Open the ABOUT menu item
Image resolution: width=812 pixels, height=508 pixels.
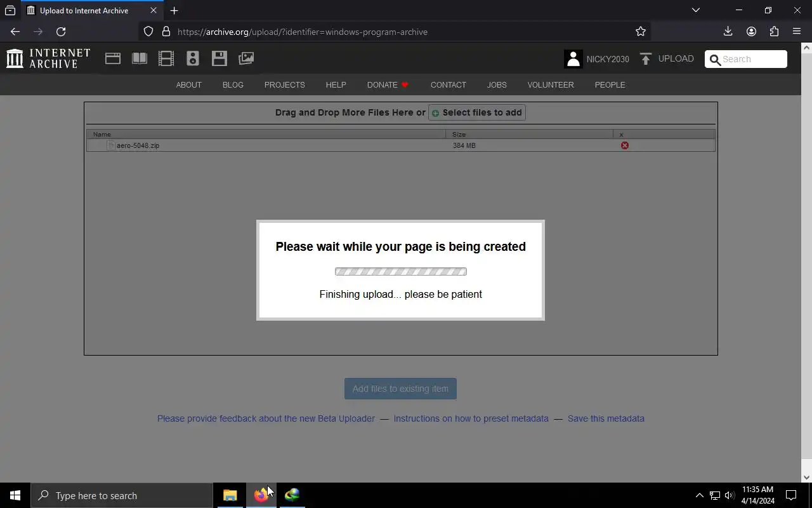coord(188,84)
